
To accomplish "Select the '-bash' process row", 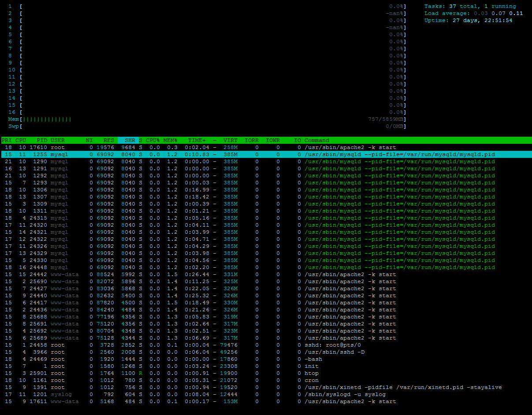I will pos(266,359).
